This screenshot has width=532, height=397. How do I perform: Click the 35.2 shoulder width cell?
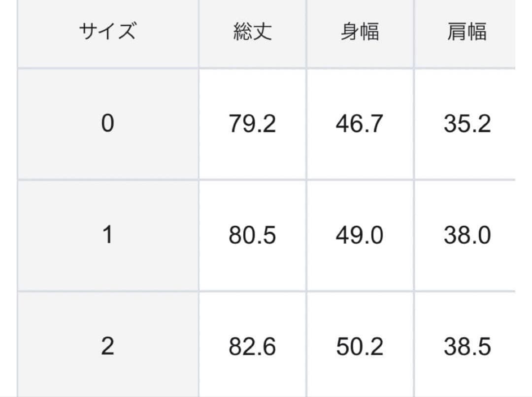click(x=466, y=124)
